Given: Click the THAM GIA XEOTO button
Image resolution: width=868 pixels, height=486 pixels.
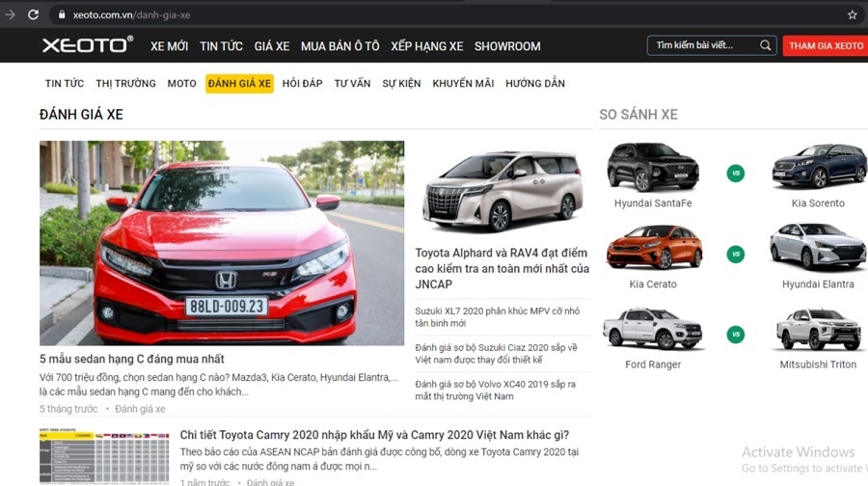Looking at the screenshot, I should pos(826,46).
